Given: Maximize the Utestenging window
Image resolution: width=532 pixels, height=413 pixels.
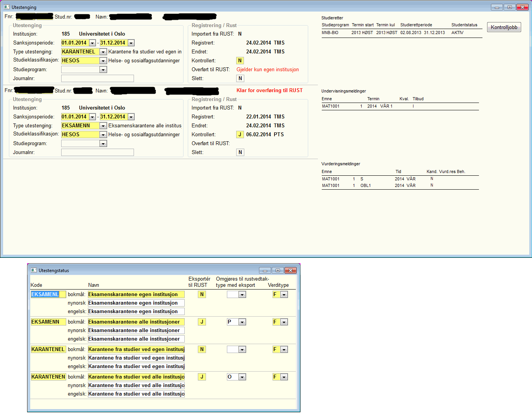Looking at the screenshot, I should pos(510,7).
